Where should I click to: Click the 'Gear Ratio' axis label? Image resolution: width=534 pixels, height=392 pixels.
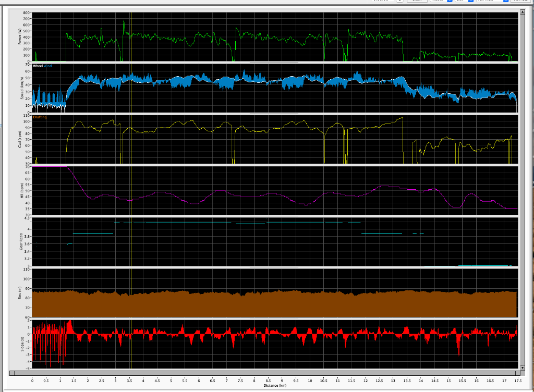pos(21,242)
